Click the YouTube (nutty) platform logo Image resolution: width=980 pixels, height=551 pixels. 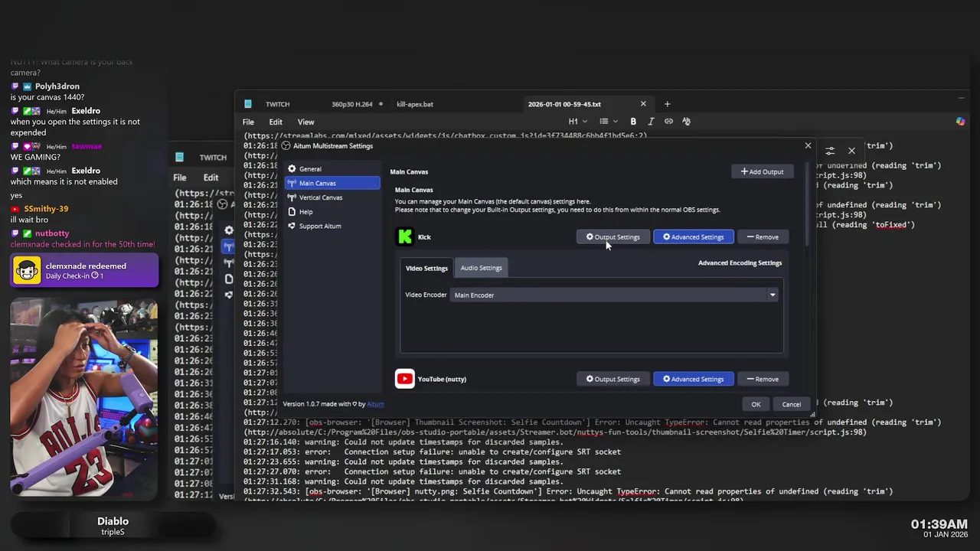[x=405, y=379]
